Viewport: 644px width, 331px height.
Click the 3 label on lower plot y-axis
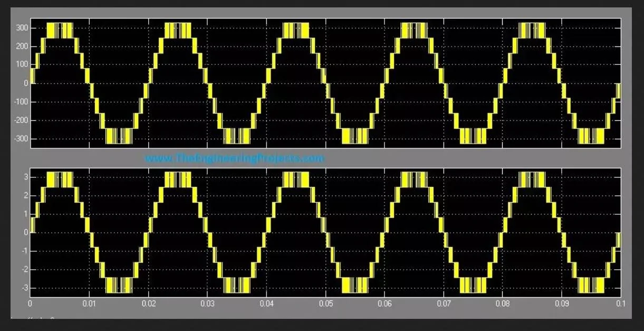pyautogui.click(x=25, y=177)
